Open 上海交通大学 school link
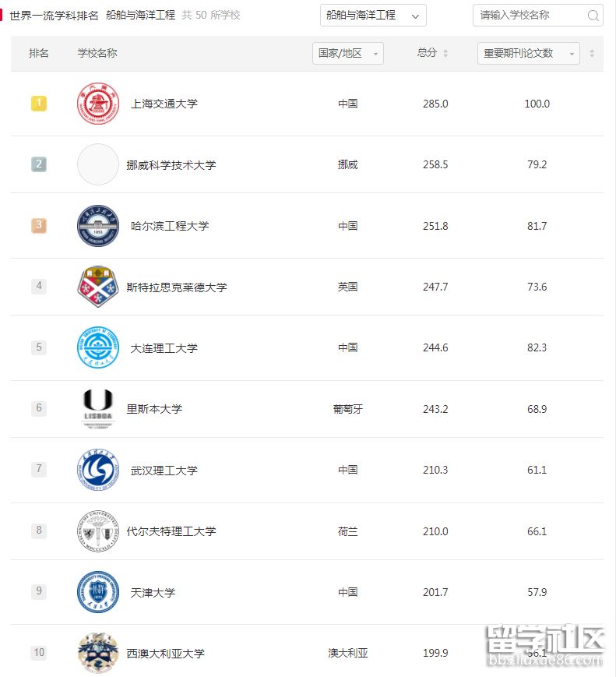Screen dimensions: 616x677 click(x=164, y=104)
